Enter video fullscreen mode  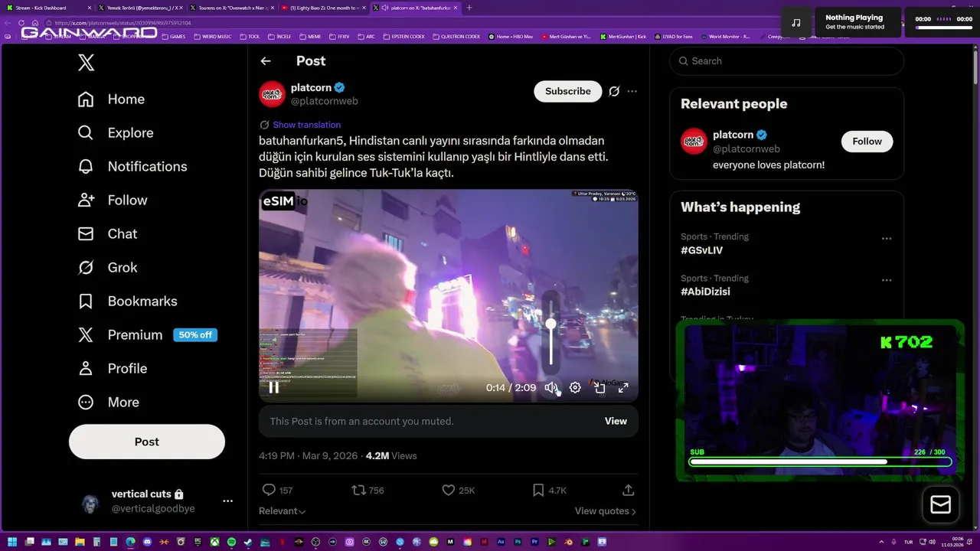coord(623,388)
